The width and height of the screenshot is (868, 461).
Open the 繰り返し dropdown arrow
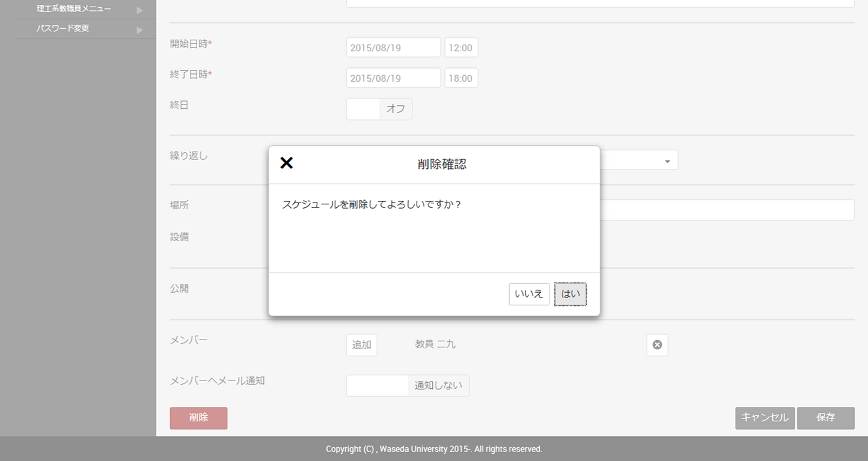coord(667,162)
